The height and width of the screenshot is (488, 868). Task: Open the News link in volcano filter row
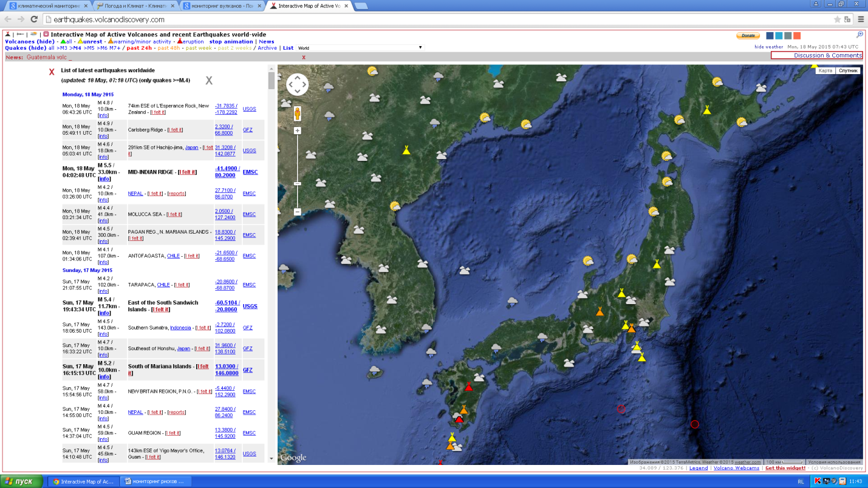pos(267,42)
